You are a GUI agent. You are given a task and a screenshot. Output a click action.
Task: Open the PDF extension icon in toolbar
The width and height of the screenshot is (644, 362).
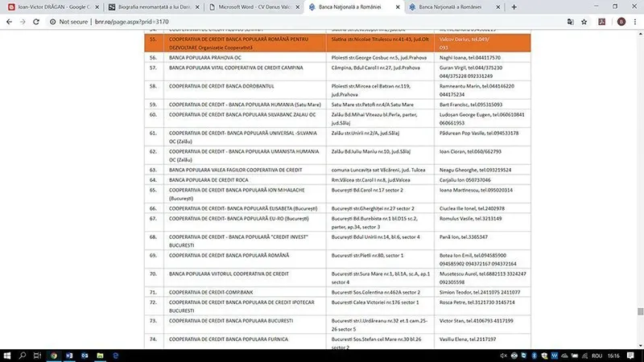point(601,22)
